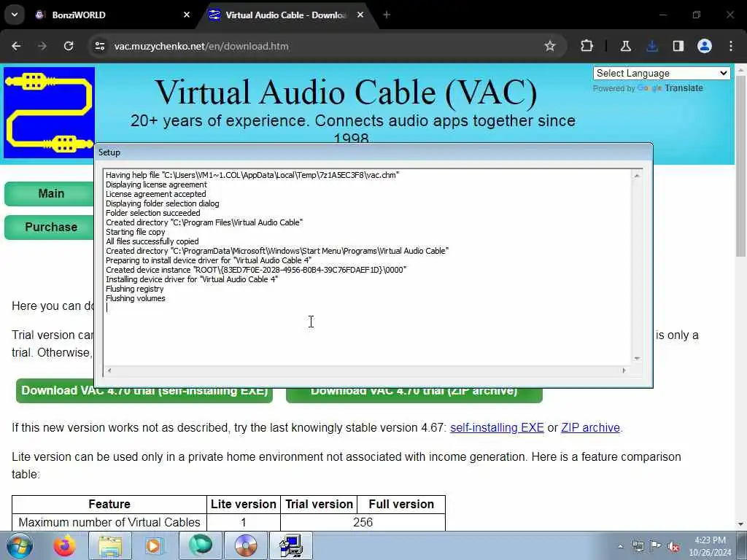The image size is (747, 560).
Task: Click the browser forward arrow
Action: pos(42,46)
